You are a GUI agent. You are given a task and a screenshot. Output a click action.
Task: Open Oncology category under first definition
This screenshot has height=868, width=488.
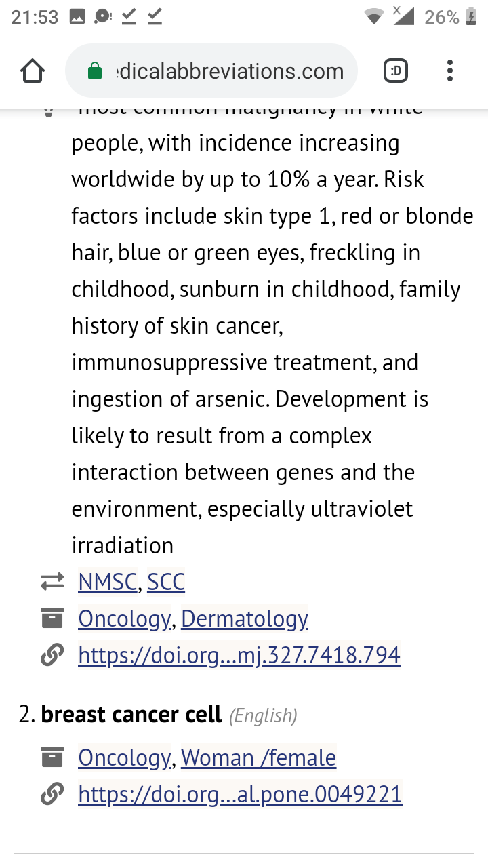coord(124,618)
